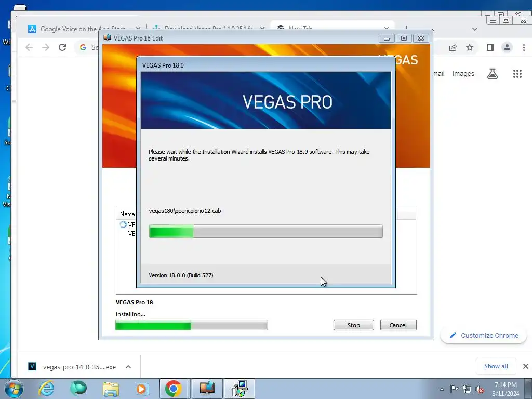Click VEGAS Pro 18 Edit taskbar icon
This screenshot has width=532, height=399.
coord(207,389)
